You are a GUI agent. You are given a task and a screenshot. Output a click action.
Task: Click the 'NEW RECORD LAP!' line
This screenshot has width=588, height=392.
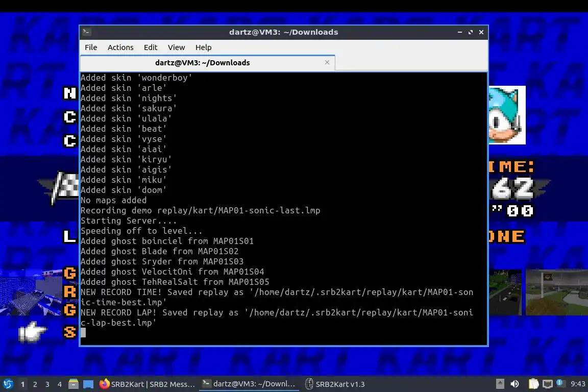277,317
